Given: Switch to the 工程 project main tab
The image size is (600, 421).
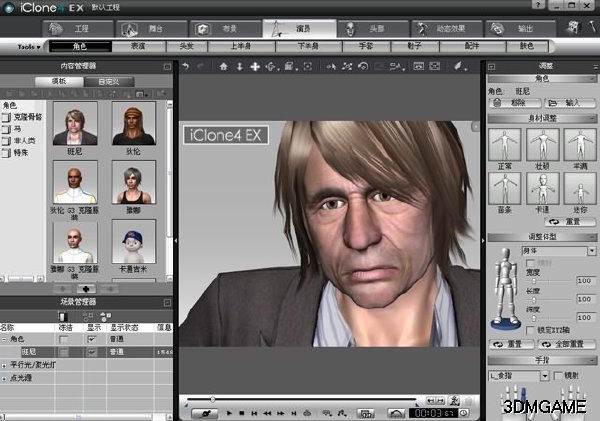Looking at the screenshot, I should click(x=78, y=29).
